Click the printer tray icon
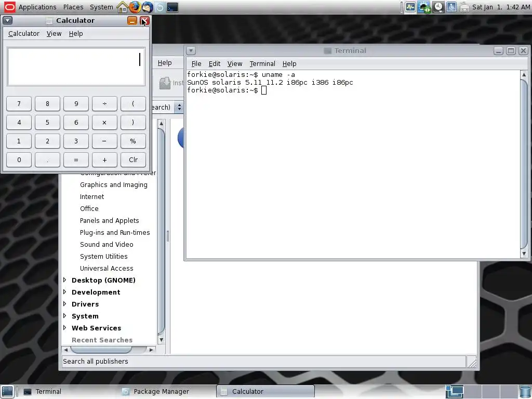 pyautogui.click(x=464, y=7)
